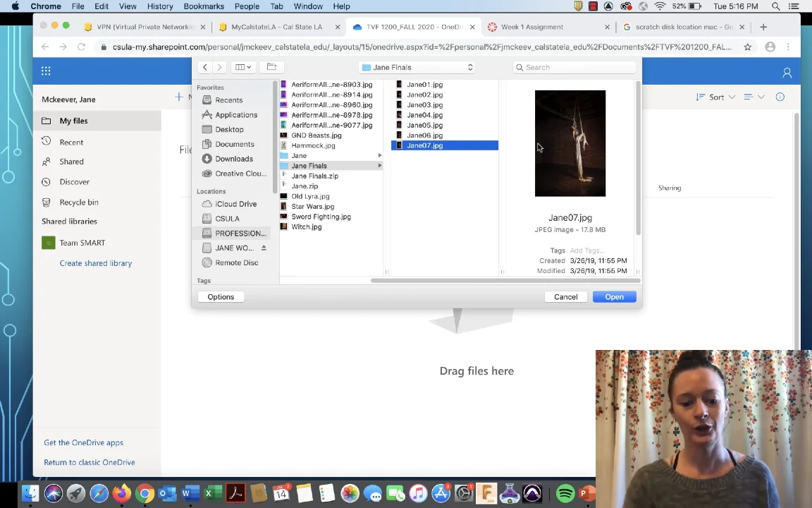Viewport: 812px width, 508px height.
Task: Reload the Chrome page
Action: click(81, 47)
